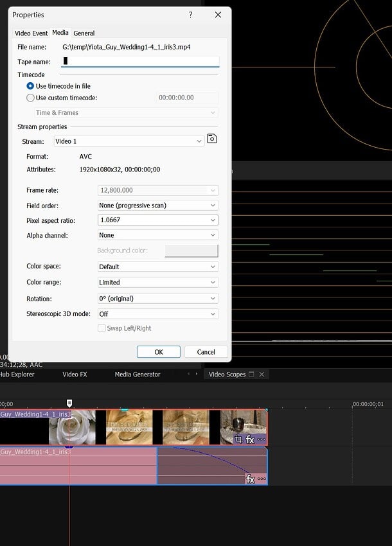392x546 pixels.
Task: Switch to the Video Event tab
Action: click(x=31, y=33)
